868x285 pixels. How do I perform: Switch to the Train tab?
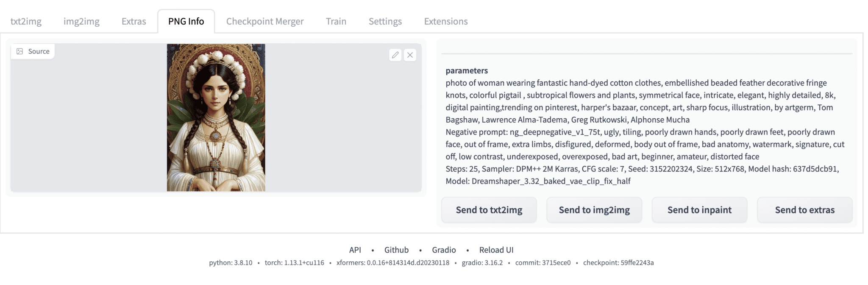coord(336,21)
